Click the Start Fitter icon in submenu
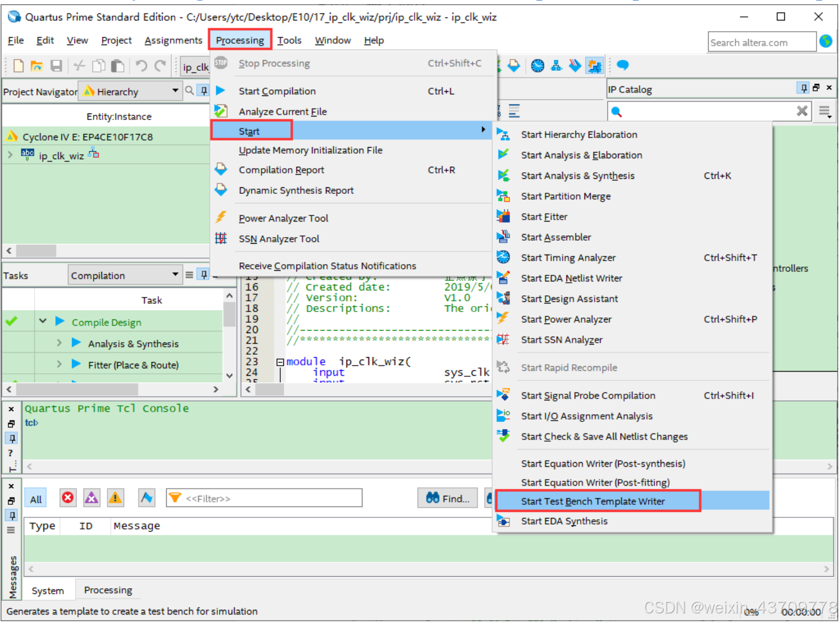The image size is (840, 623). (x=503, y=217)
